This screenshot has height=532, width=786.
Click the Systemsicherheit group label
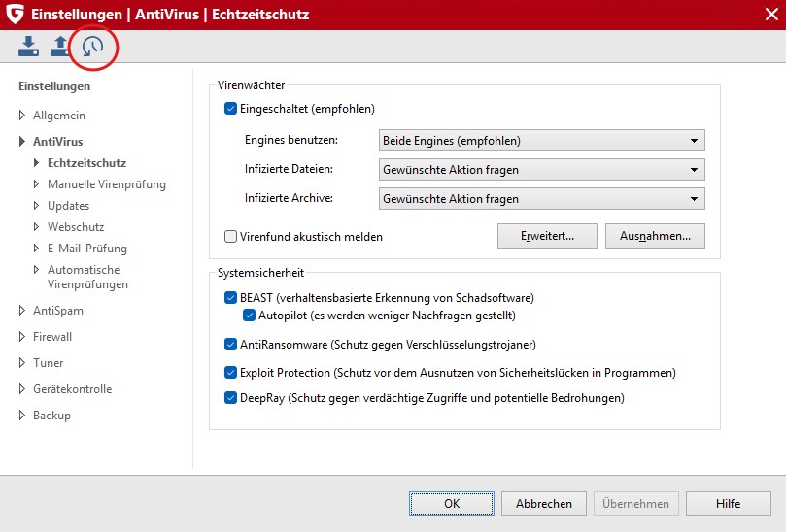(260, 273)
